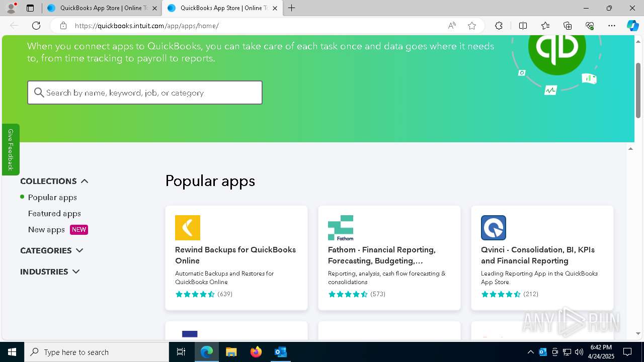644x362 pixels.
Task: Click scroll-down arrow of page scrollbar
Action: click(x=638, y=334)
